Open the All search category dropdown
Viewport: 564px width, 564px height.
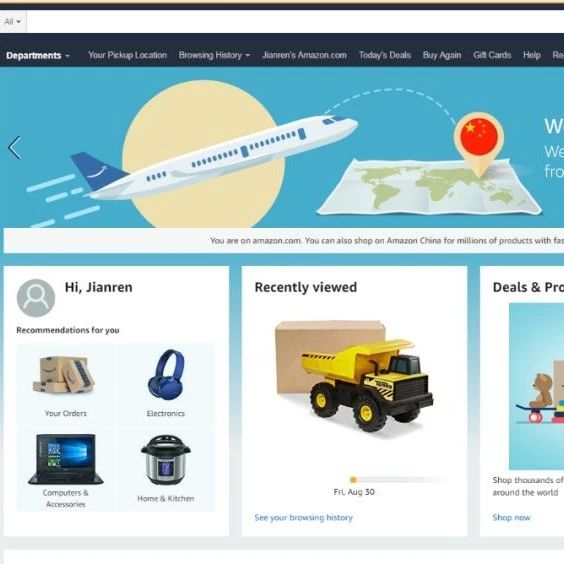coord(12,22)
